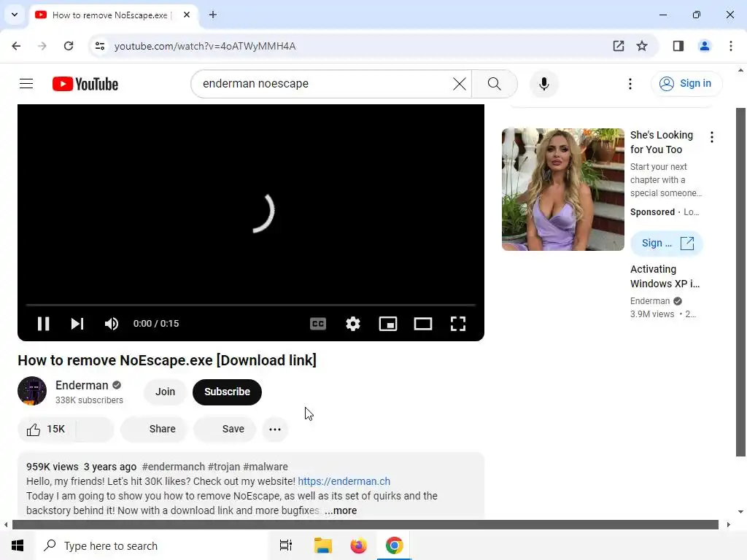Skip to the next video
The width and height of the screenshot is (747, 560).
[77, 324]
